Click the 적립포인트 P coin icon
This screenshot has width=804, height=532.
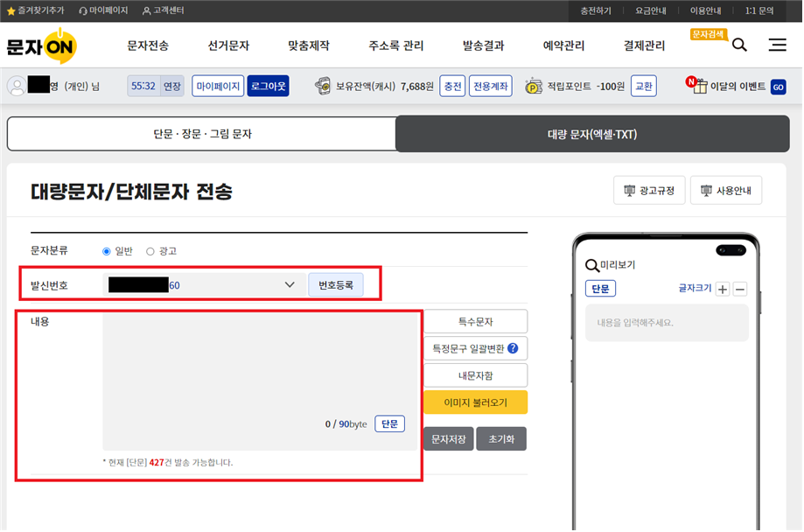[x=534, y=86]
